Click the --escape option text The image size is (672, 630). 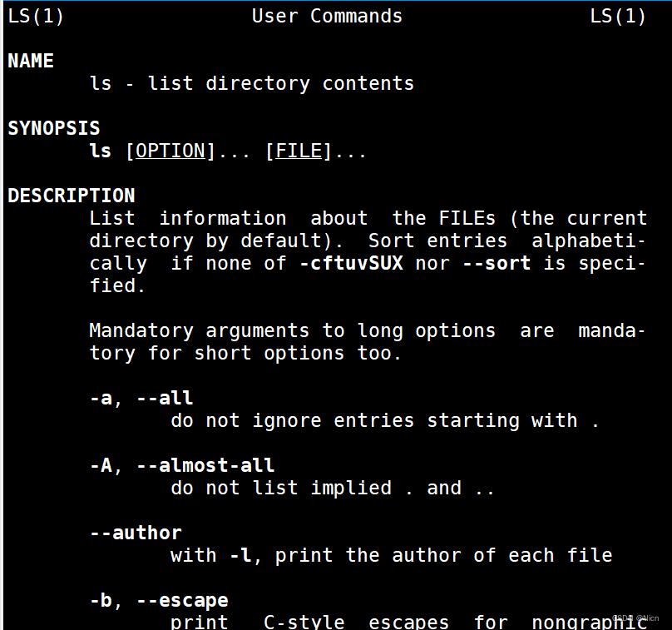click(x=183, y=600)
